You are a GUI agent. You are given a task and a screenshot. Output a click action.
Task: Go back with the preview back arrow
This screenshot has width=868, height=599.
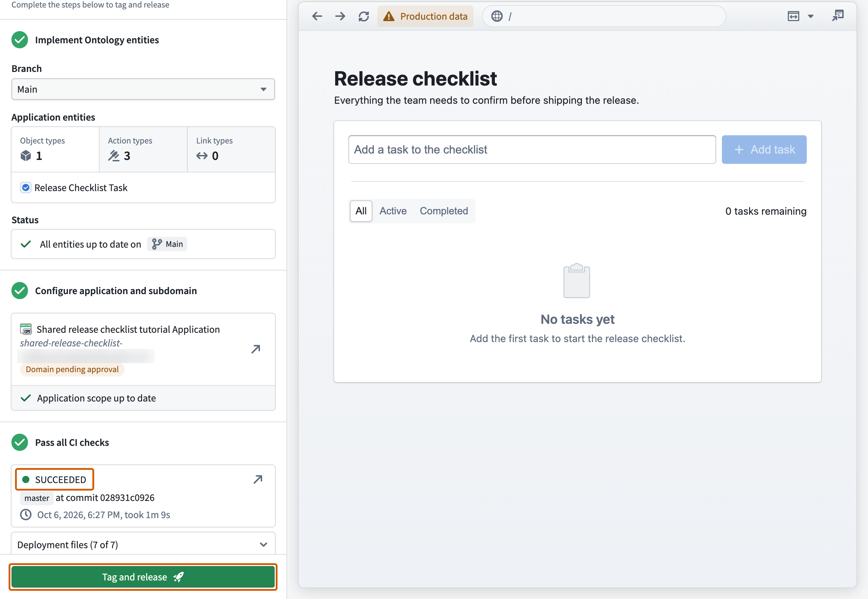[317, 16]
